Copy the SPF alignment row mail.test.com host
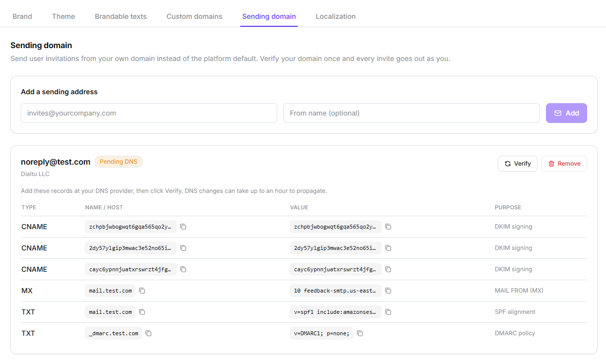Viewport: 606px width, 364px height. click(x=142, y=312)
